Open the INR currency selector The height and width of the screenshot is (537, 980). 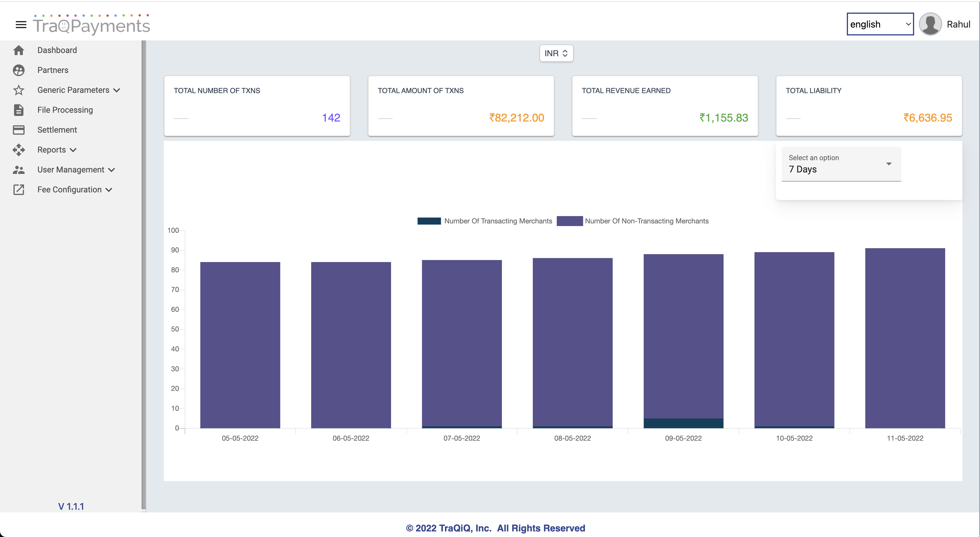[556, 53]
